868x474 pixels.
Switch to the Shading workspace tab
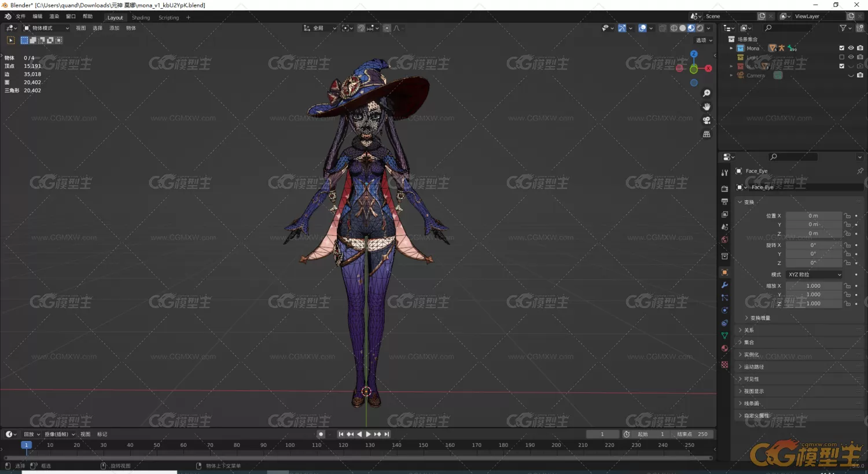point(141,17)
